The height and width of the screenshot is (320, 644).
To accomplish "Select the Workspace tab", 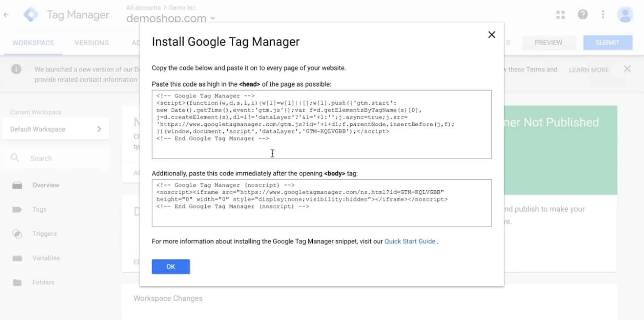I will [33, 43].
